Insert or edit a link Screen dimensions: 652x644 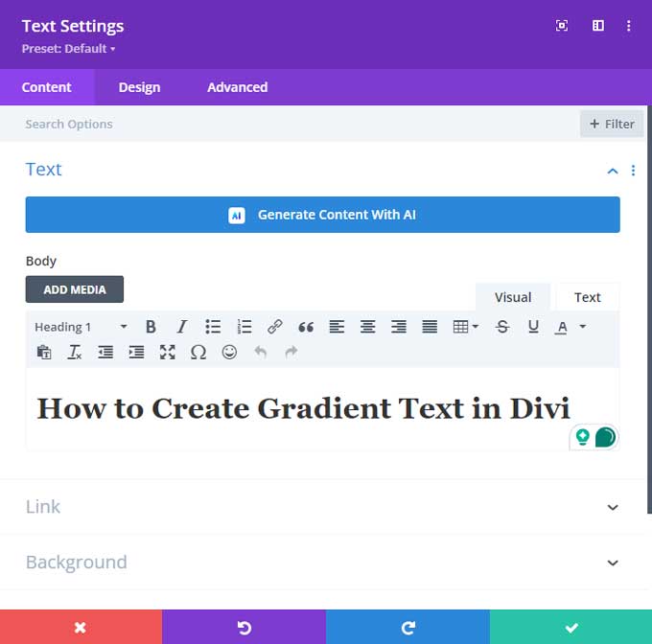pos(275,327)
